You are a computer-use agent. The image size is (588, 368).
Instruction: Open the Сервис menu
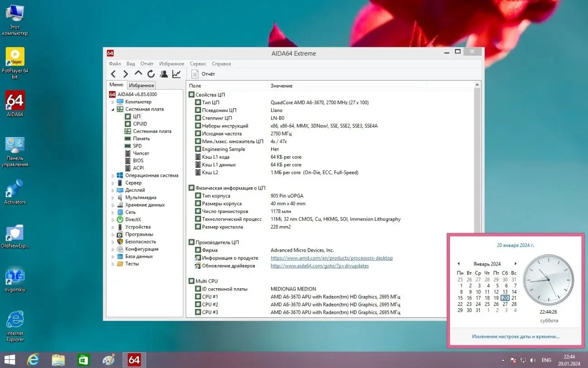point(198,63)
